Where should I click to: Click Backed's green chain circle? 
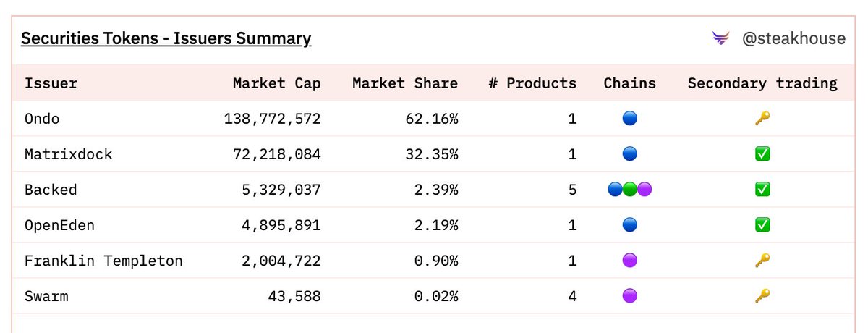630,190
